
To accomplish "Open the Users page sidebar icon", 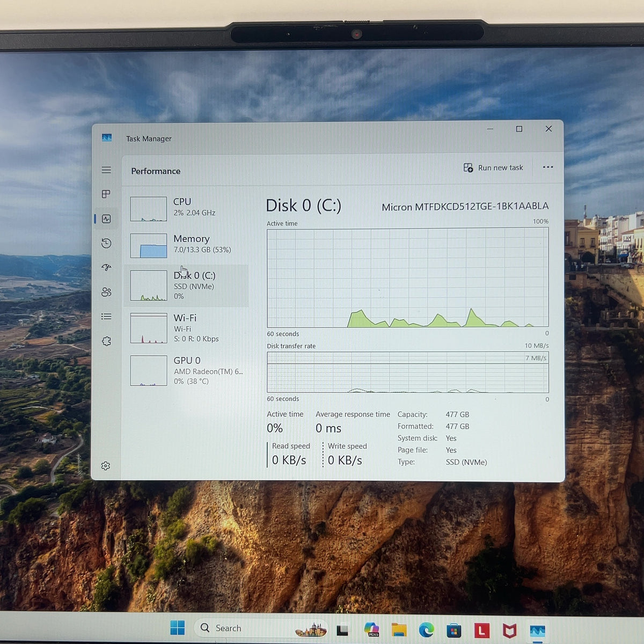I will (106, 292).
